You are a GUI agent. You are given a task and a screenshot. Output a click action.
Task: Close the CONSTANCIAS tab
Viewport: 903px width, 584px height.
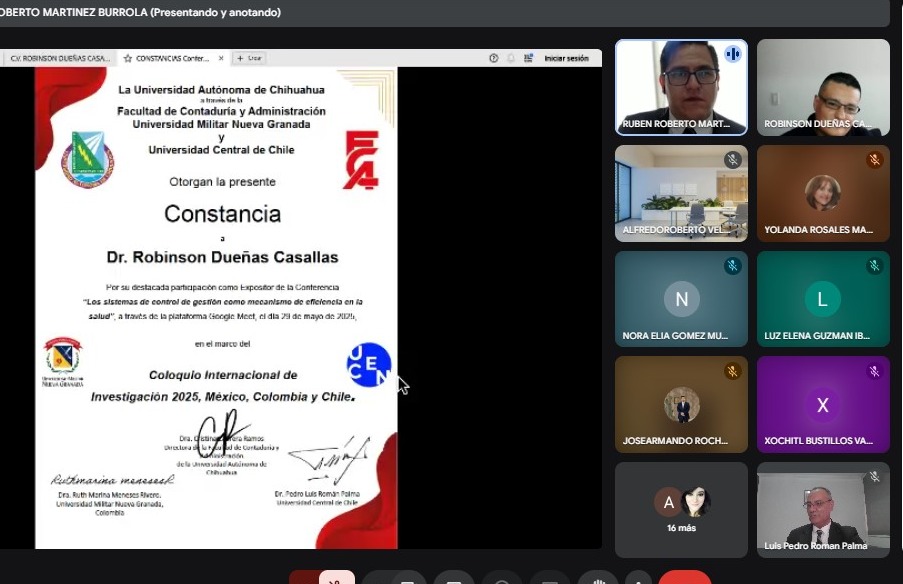pyautogui.click(x=221, y=58)
